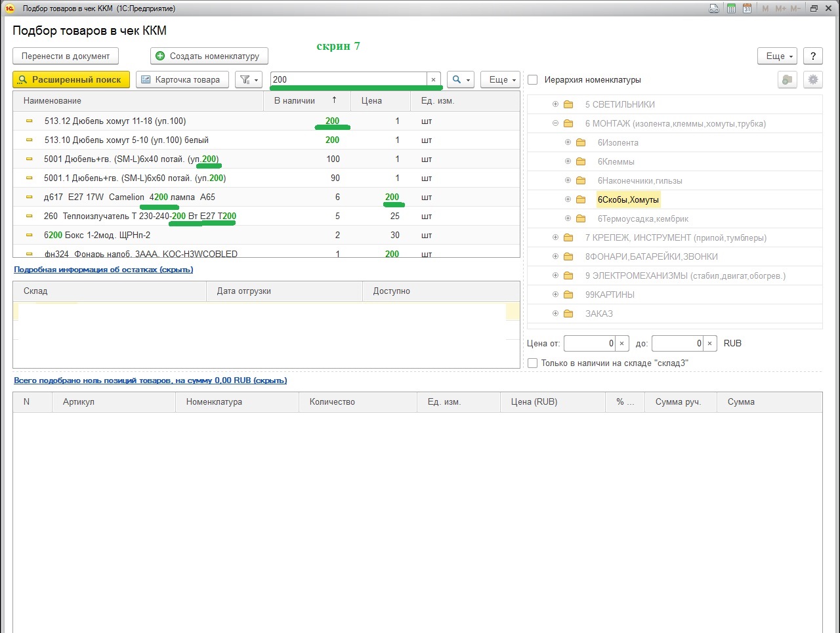Expand the '6Изолента' folder node
The height and width of the screenshot is (633, 840).
pos(568,142)
